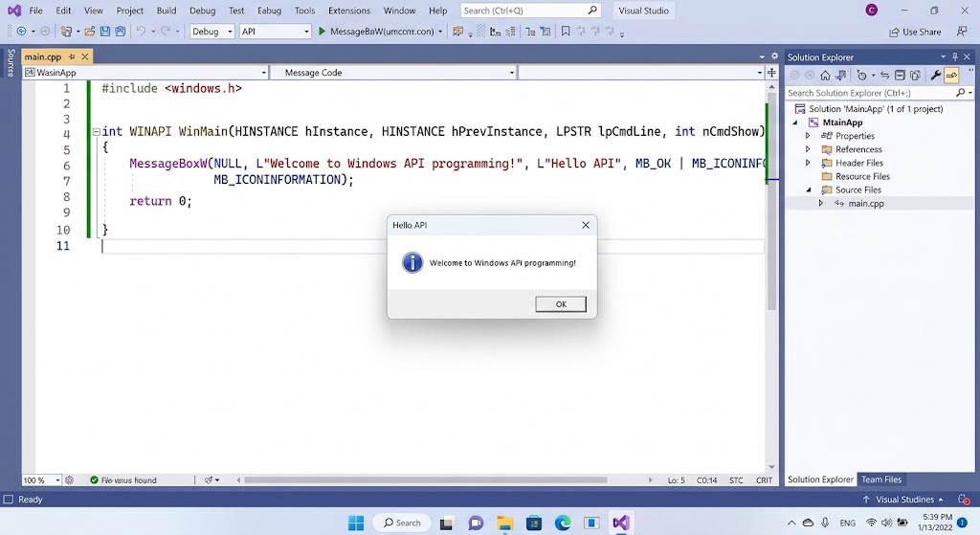Click the Search (Ctrl+Q) box
Image resolution: width=980 pixels, height=535 pixels.
pos(531,11)
